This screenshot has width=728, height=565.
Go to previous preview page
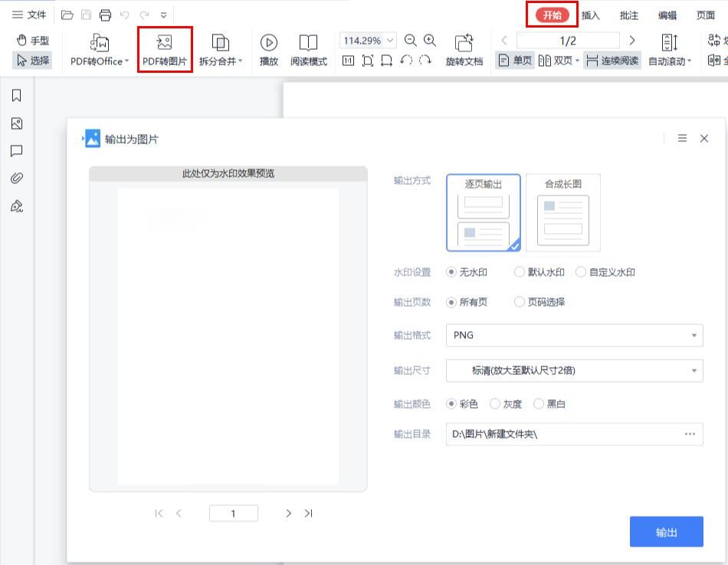179,514
